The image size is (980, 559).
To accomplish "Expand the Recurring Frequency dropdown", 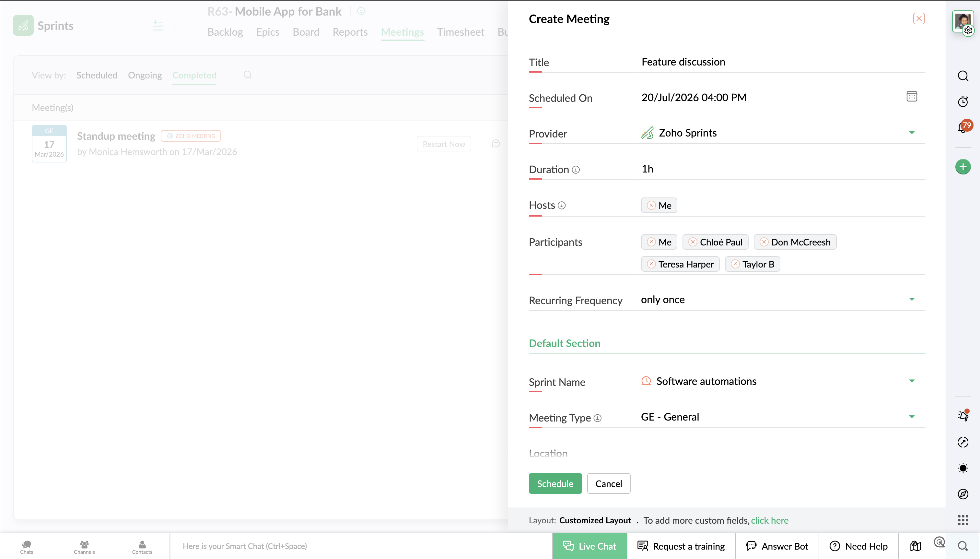I will [912, 299].
